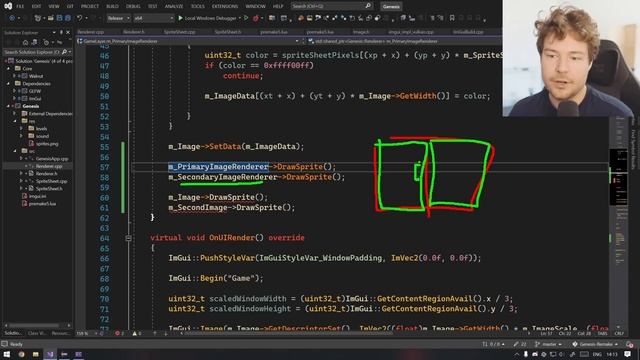Click the error count indicator below editor
The height and width of the screenshot is (360, 640).
pos(119,333)
